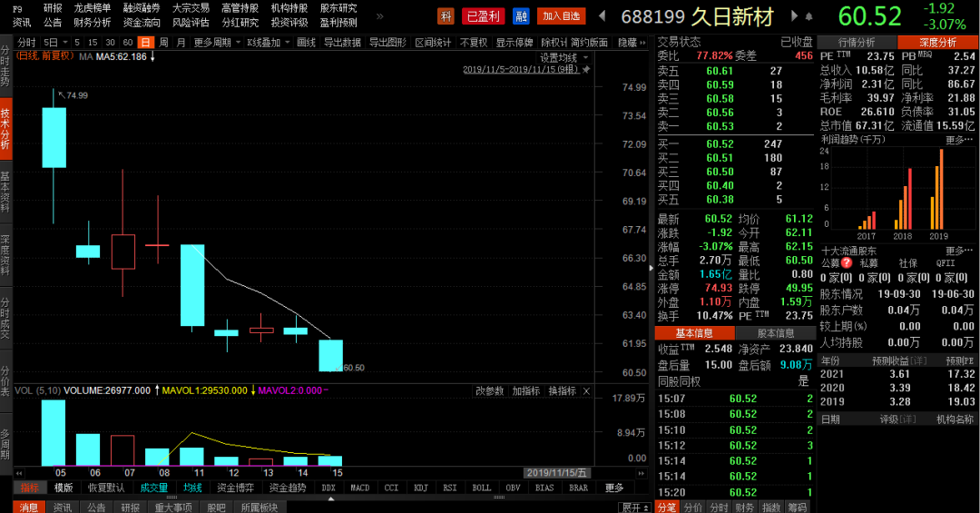Select the 日 daily period

[145, 43]
